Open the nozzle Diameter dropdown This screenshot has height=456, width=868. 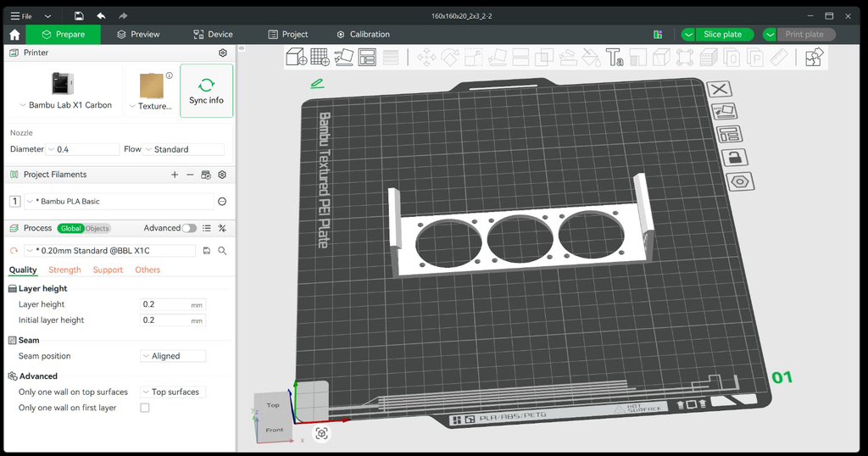click(x=83, y=149)
